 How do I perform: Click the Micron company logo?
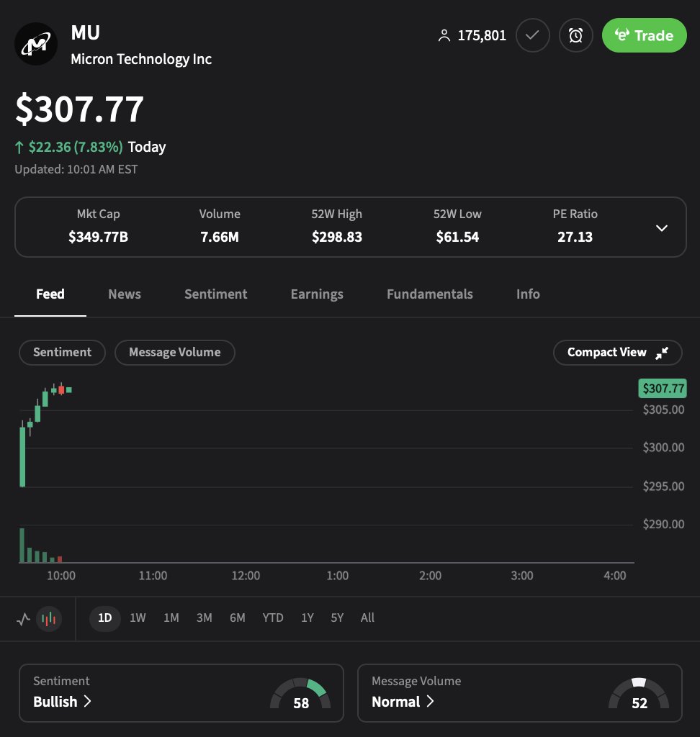(x=36, y=43)
